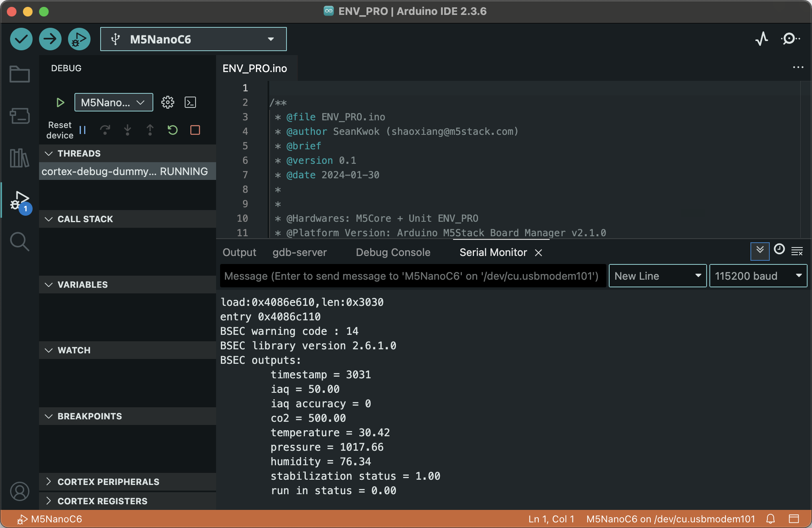
Task: Open the Serial Monitor magnifier icon in toolbar
Action: [x=790, y=39]
